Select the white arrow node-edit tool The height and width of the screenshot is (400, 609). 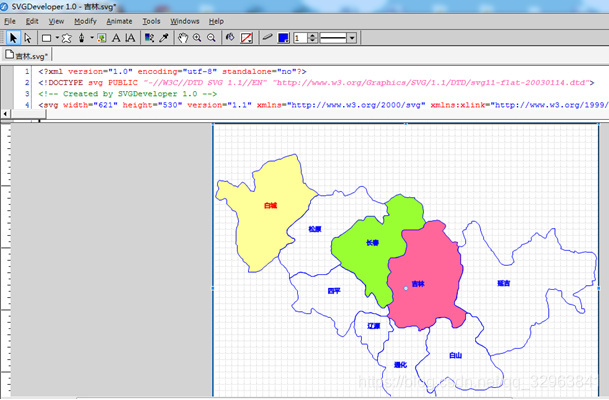27,38
